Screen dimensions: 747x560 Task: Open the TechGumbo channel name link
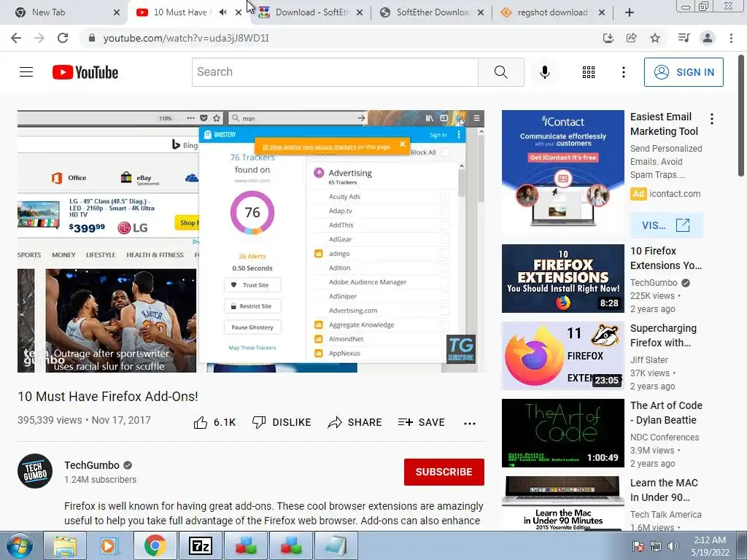[x=92, y=465]
